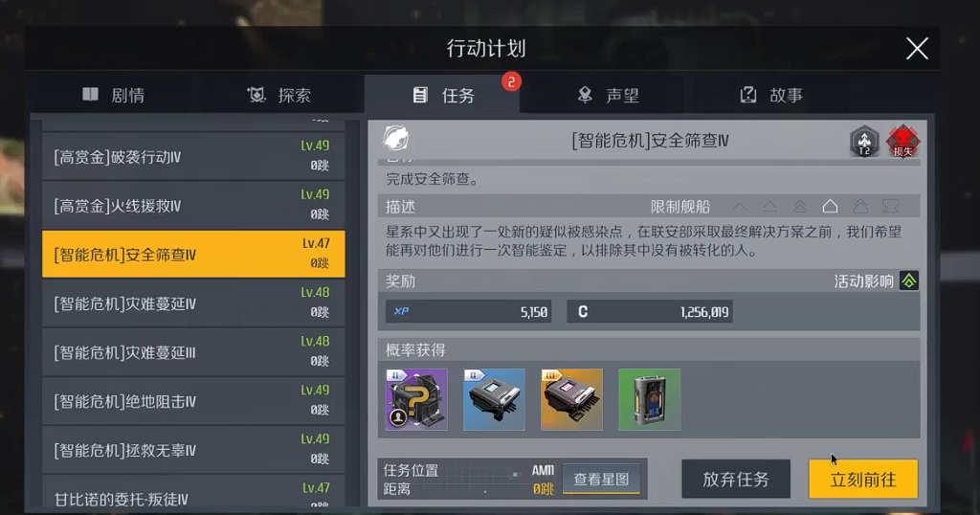Viewport: 980px width, 515px height.
Task: Click the yellow 立刻前往 button
Action: (863, 479)
